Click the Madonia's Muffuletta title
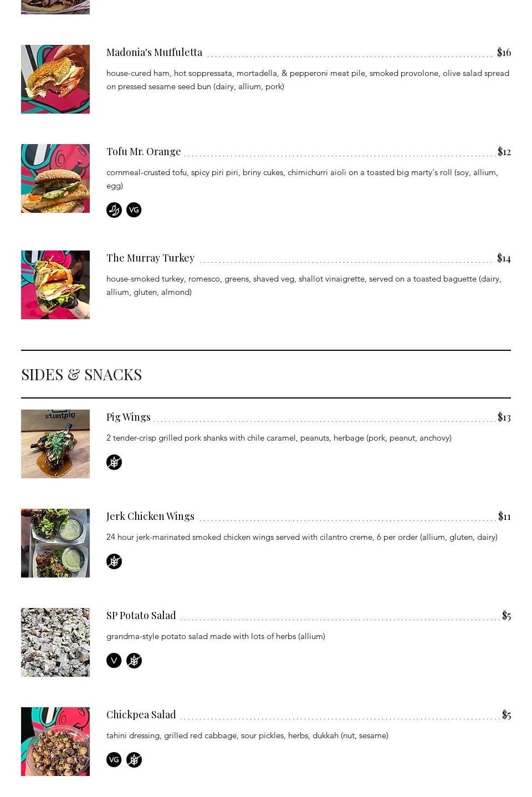The image size is (532, 797). click(x=154, y=52)
